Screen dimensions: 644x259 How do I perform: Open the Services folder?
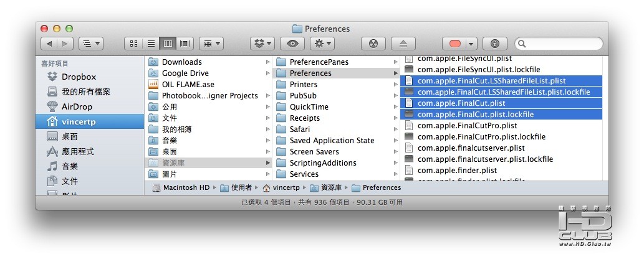(337, 174)
